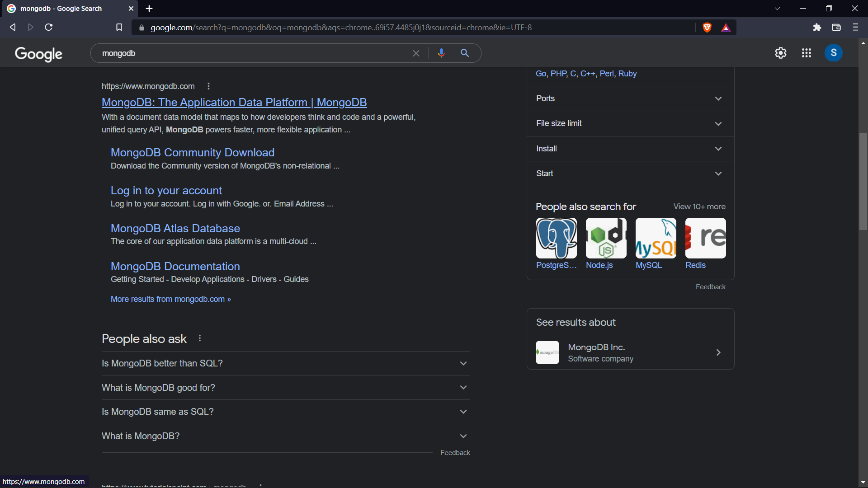Open the extensions puzzle icon
This screenshot has height=488, width=868.
tap(817, 28)
